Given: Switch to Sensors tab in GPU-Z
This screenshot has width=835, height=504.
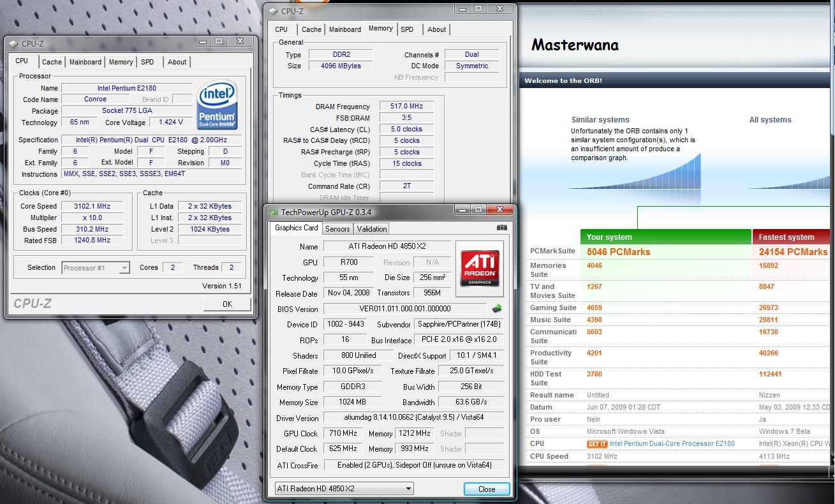Looking at the screenshot, I should tap(337, 229).
